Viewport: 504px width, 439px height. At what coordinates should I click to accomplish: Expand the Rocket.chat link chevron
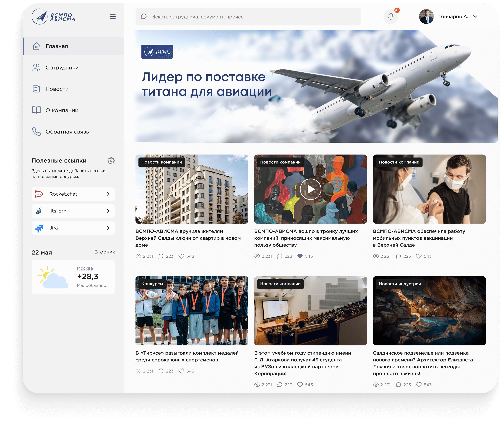(108, 194)
